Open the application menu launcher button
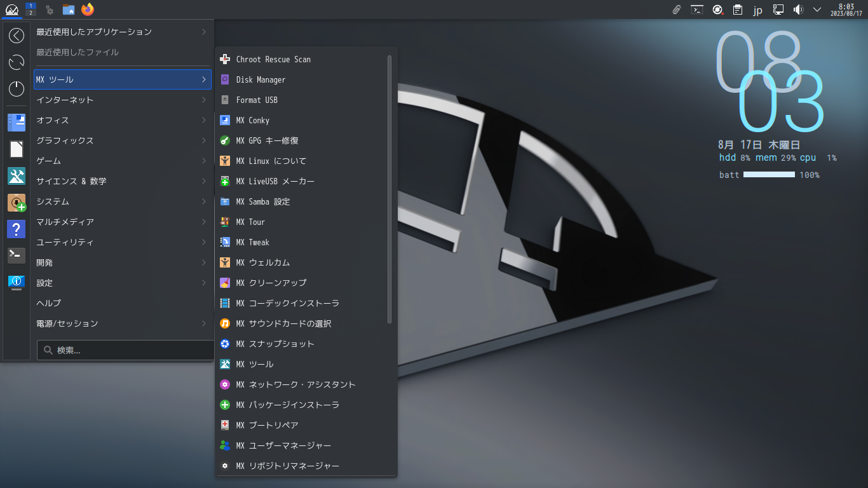 coord(11,10)
